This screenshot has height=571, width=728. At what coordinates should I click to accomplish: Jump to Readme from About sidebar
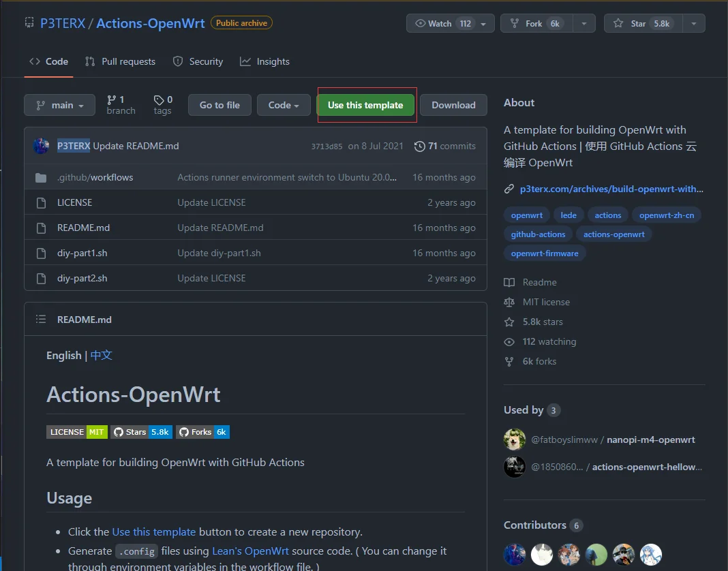point(530,282)
